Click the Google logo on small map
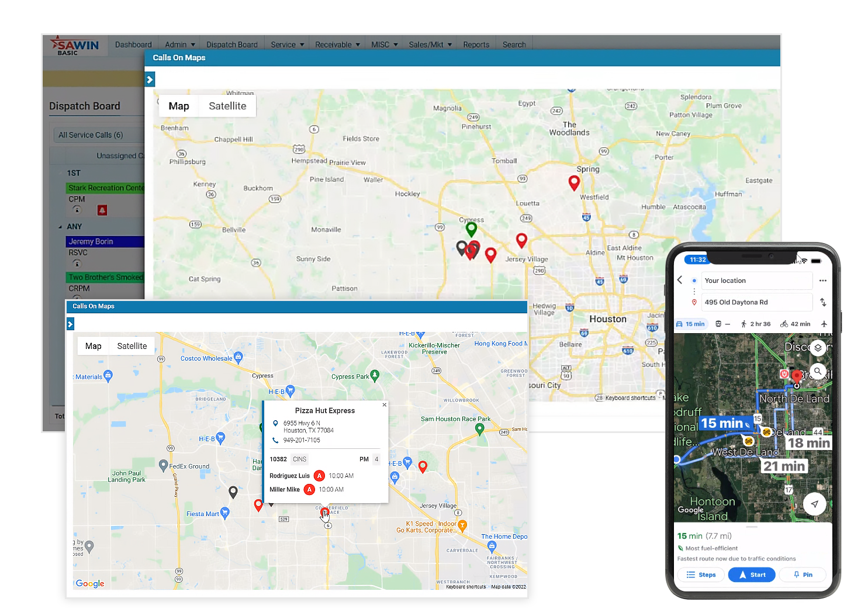The height and width of the screenshot is (616, 868). [x=90, y=583]
